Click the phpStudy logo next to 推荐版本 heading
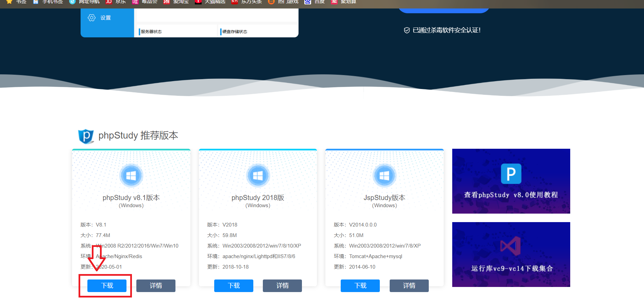Viewport: 644px width, 307px height. 86,136
